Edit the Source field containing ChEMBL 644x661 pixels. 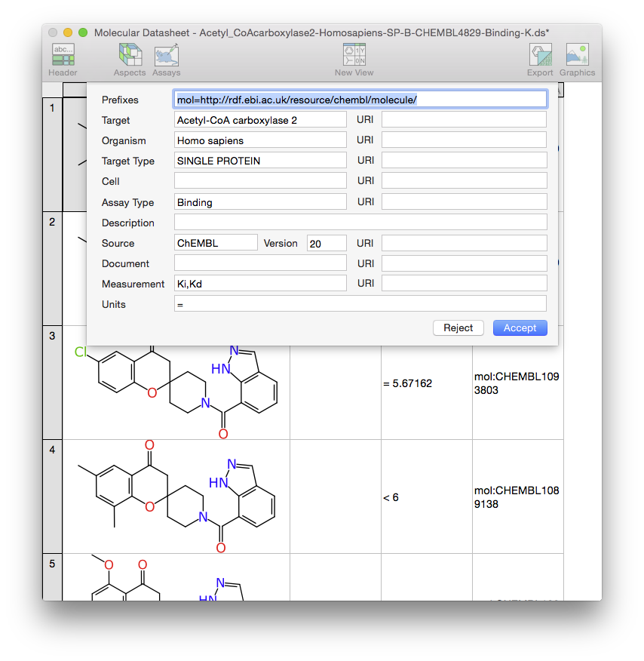click(x=216, y=243)
